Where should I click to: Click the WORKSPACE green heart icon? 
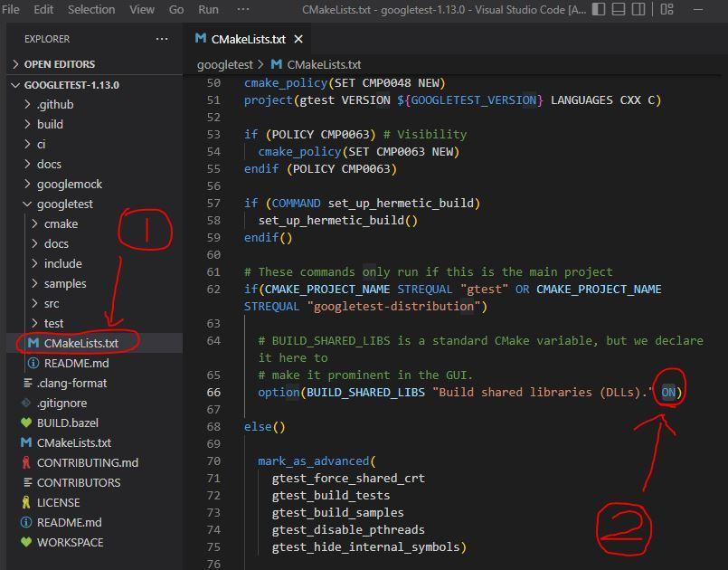(x=26, y=543)
